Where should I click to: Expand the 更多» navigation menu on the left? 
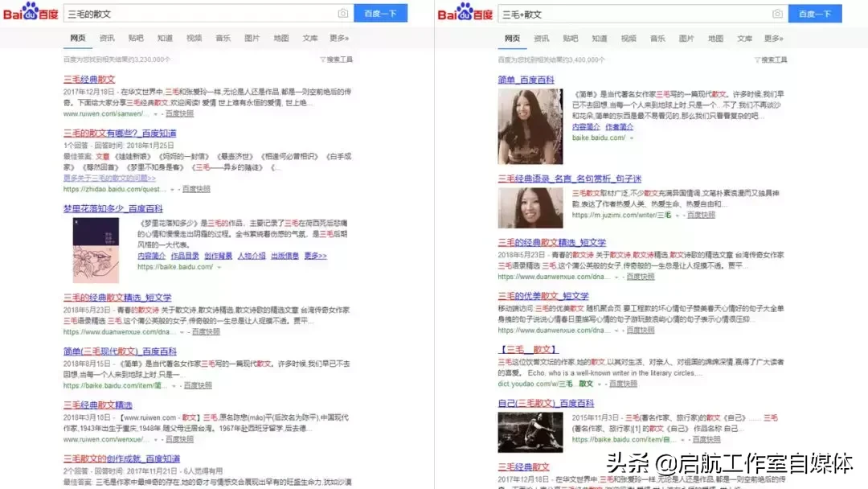(339, 37)
